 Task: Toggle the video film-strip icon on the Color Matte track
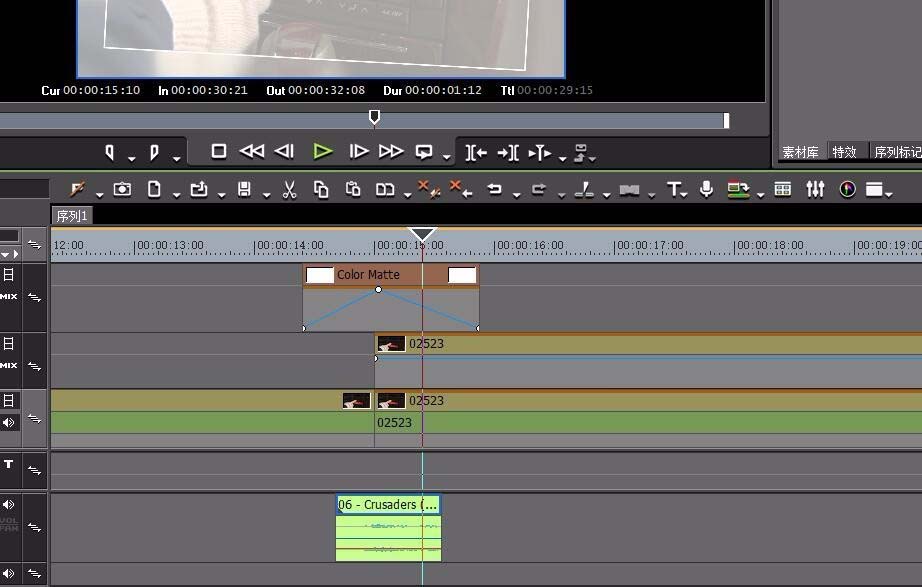pos(8,275)
